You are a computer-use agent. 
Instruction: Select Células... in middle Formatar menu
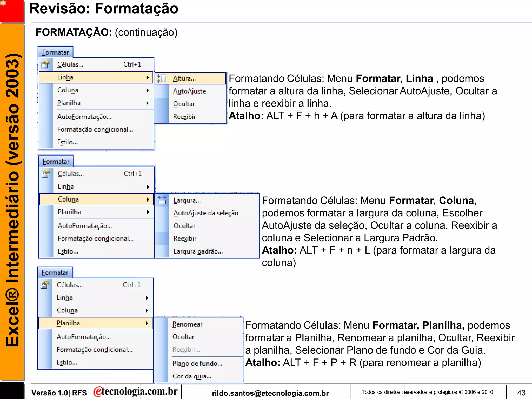(96, 174)
